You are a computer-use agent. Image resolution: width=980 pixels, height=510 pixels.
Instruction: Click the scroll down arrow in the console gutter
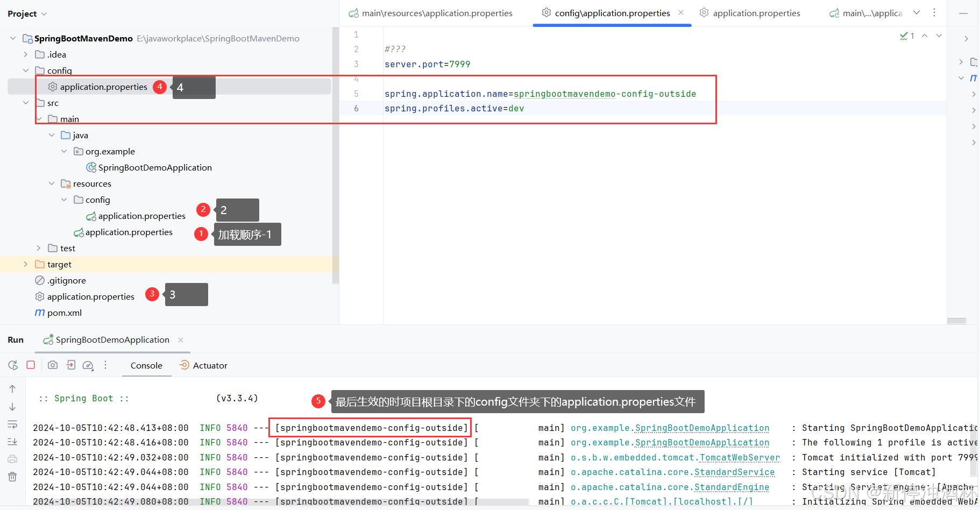(x=12, y=407)
